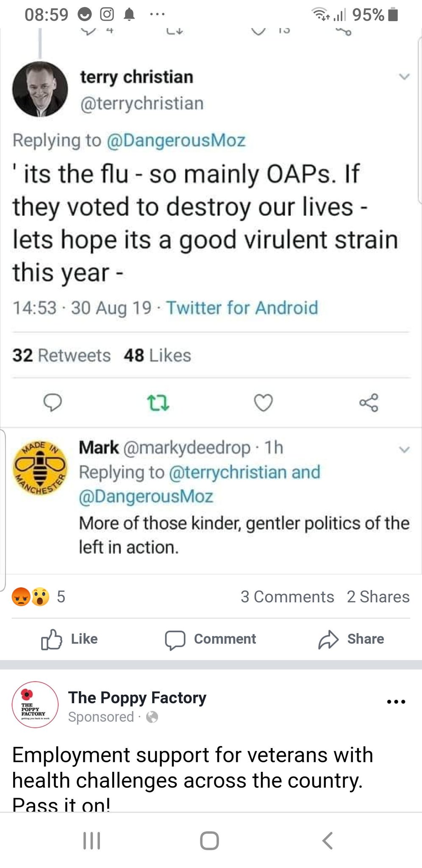Tap the tweet's share icon
Screen dimensions: 422x868
(x=369, y=403)
